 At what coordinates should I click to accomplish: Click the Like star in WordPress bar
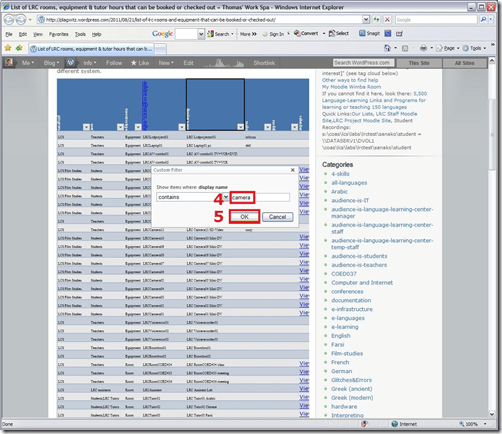click(140, 63)
